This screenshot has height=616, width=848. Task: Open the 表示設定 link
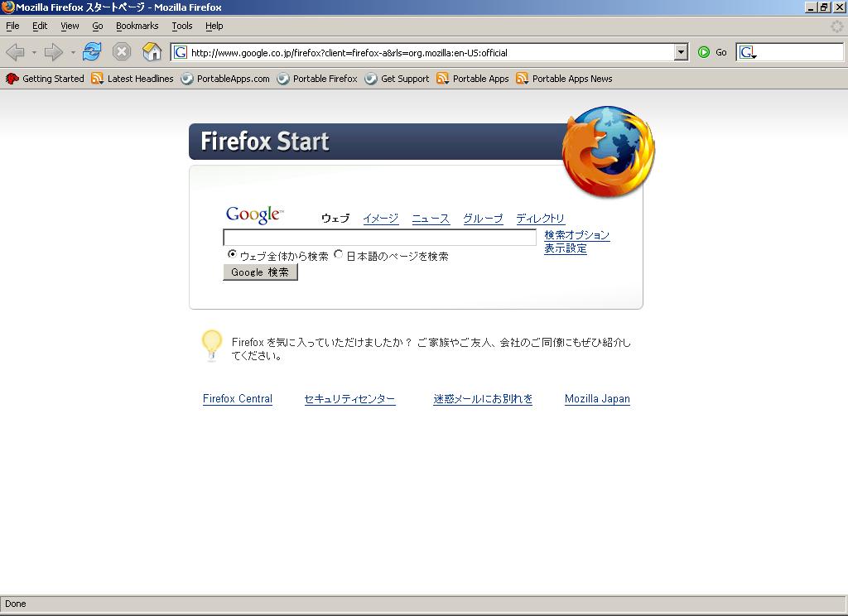coord(565,248)
